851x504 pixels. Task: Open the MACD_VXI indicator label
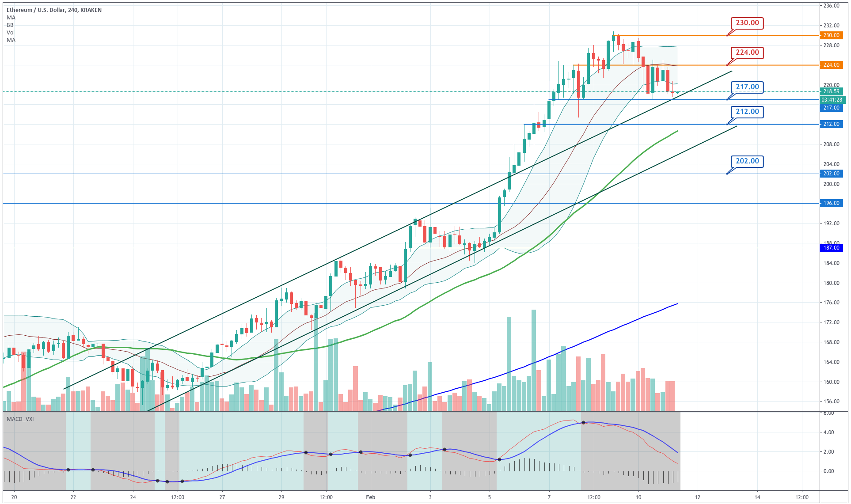20,419
